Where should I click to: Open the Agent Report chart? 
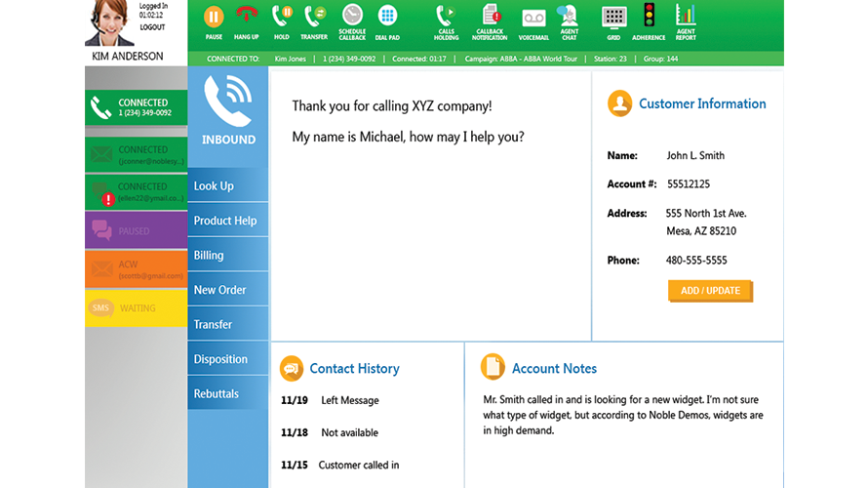tap(686, 16)
